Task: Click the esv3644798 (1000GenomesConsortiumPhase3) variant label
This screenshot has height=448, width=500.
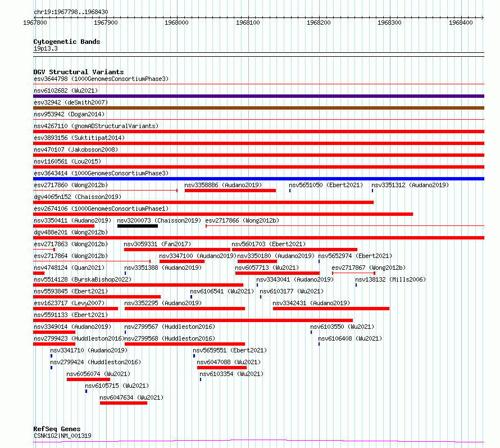Action: click(x=101, y=79)
